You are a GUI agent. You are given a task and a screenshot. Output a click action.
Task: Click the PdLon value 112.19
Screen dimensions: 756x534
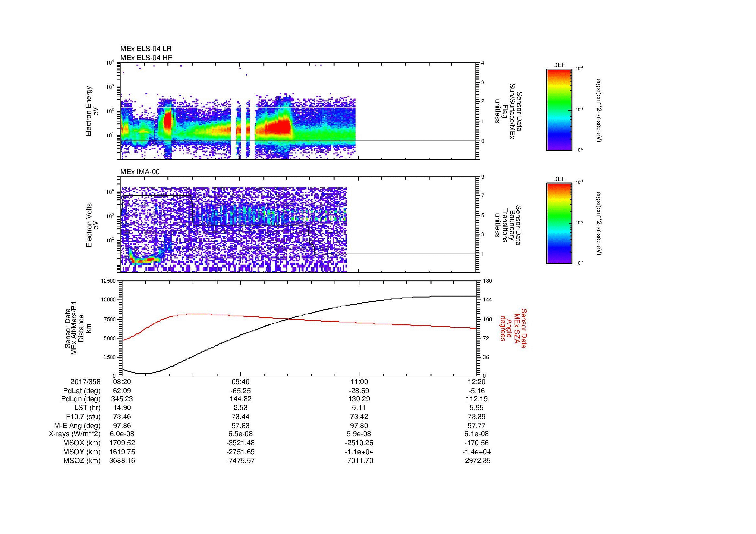[x=476, y=399]
